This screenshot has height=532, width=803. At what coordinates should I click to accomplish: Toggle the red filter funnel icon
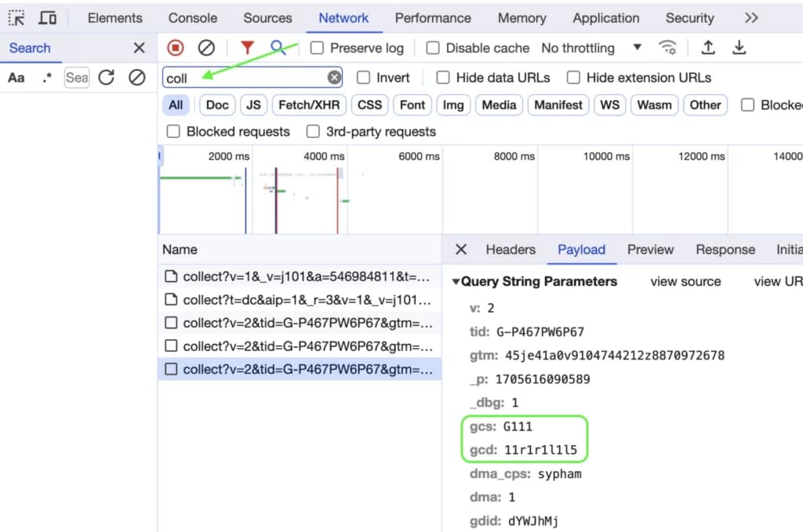coord(247,48)
